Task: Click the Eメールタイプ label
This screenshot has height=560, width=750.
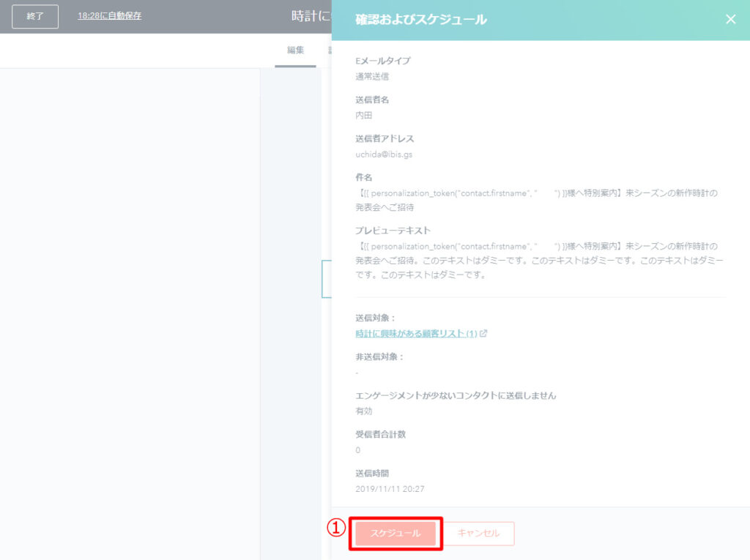Action: [x=382, y=61]
